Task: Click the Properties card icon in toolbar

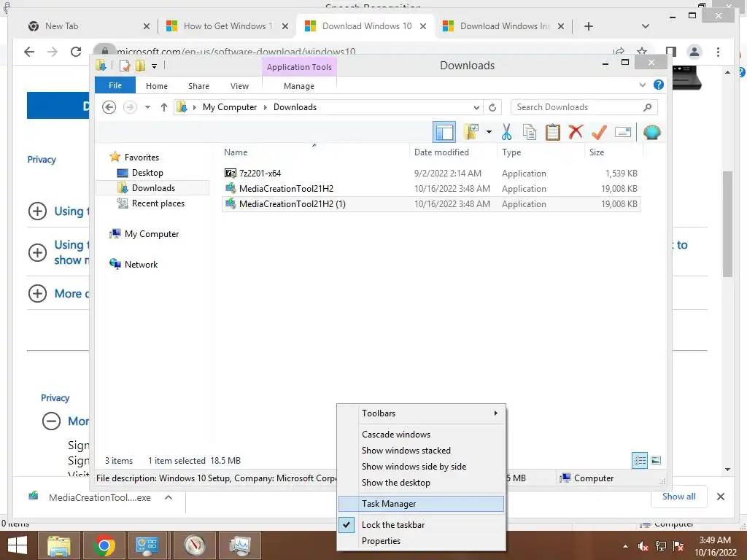Action: tap(623, 132)
